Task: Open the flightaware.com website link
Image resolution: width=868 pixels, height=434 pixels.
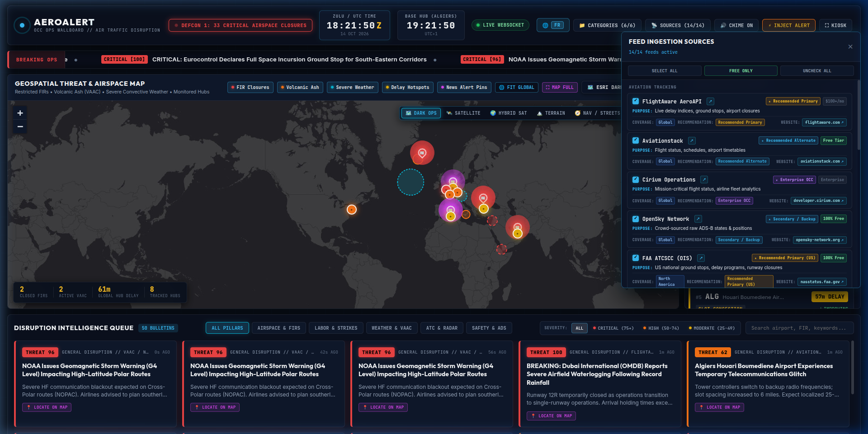Action: point(824,122)
